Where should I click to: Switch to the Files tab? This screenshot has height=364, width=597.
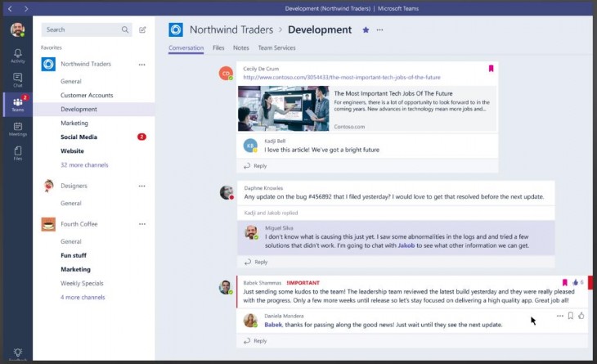coord(218,48)
